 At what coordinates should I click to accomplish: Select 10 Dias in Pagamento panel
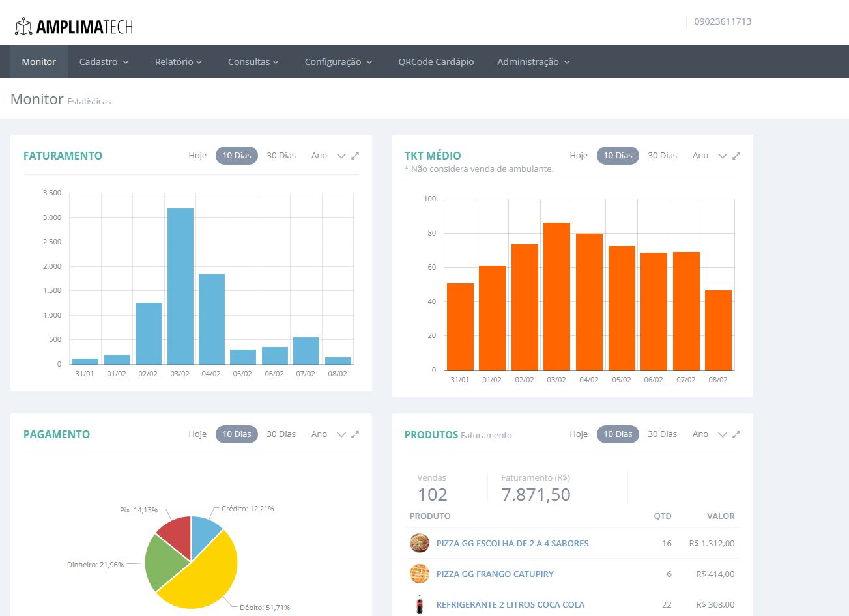tap(237, 434)
